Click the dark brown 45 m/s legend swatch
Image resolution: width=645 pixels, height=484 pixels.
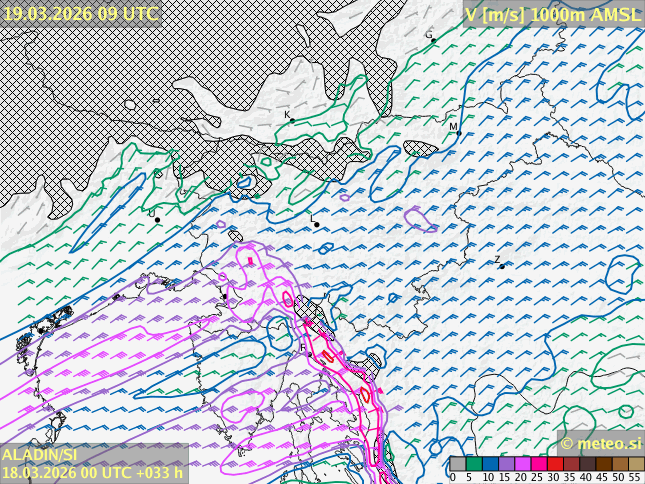coord(603,464)
